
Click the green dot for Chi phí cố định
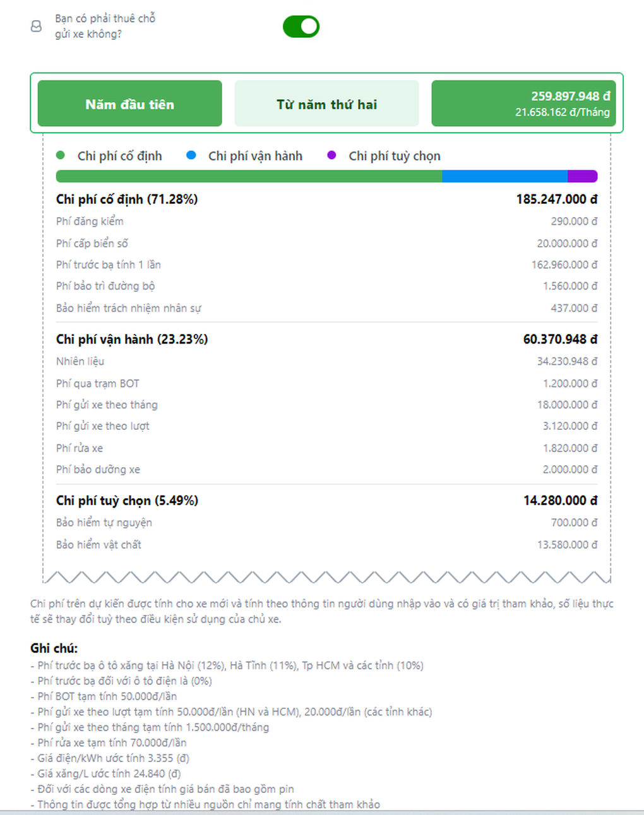point(61,155)
